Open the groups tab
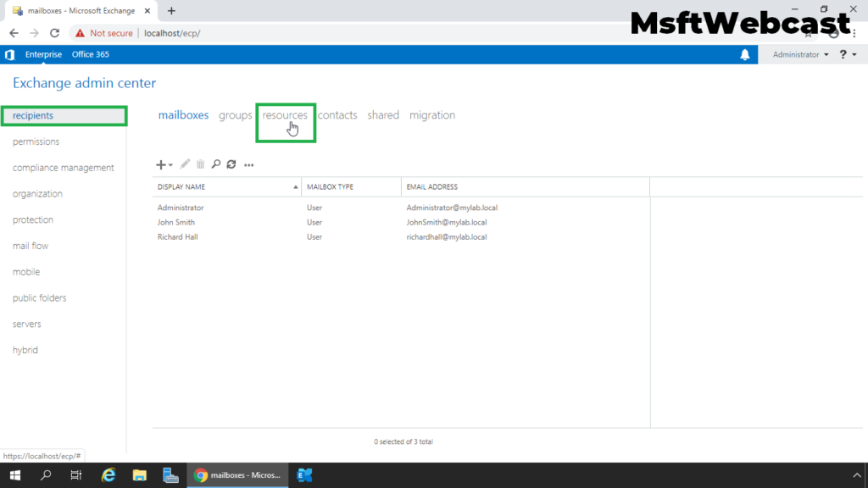This screenshot has width=868, height=488. click(x=236, y=115)
